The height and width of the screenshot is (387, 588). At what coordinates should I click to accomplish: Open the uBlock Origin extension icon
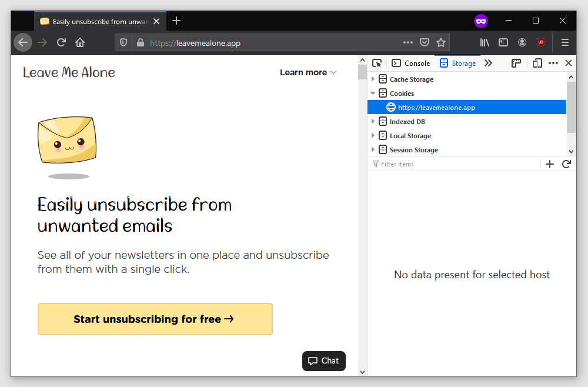pos(541,42)
